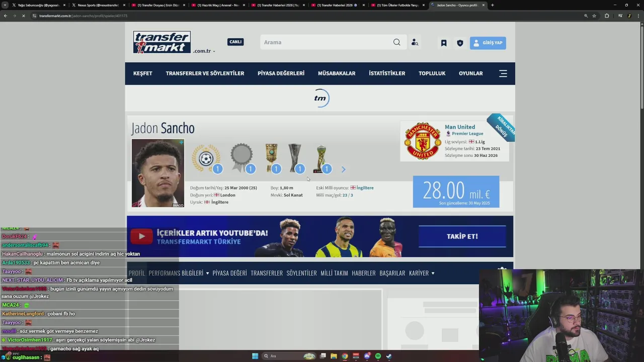The image size is (644, 362).
Task: Click the Manchester United crest
Action: (423, 141)
